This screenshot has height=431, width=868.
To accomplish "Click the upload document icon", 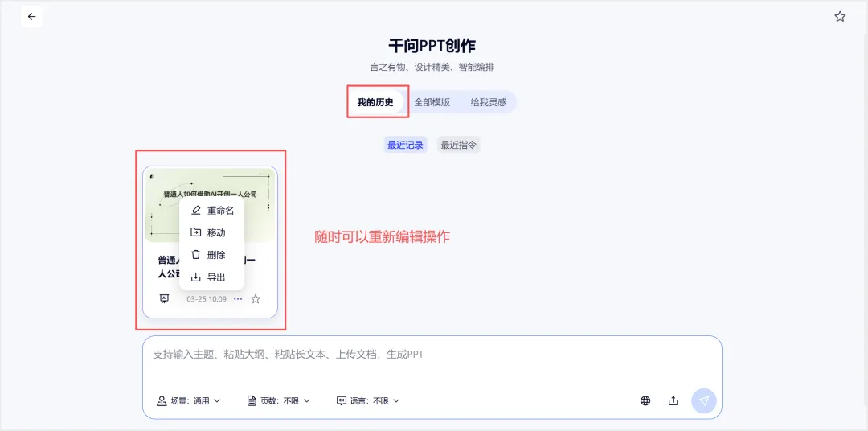I will click(x=674, y=400).
